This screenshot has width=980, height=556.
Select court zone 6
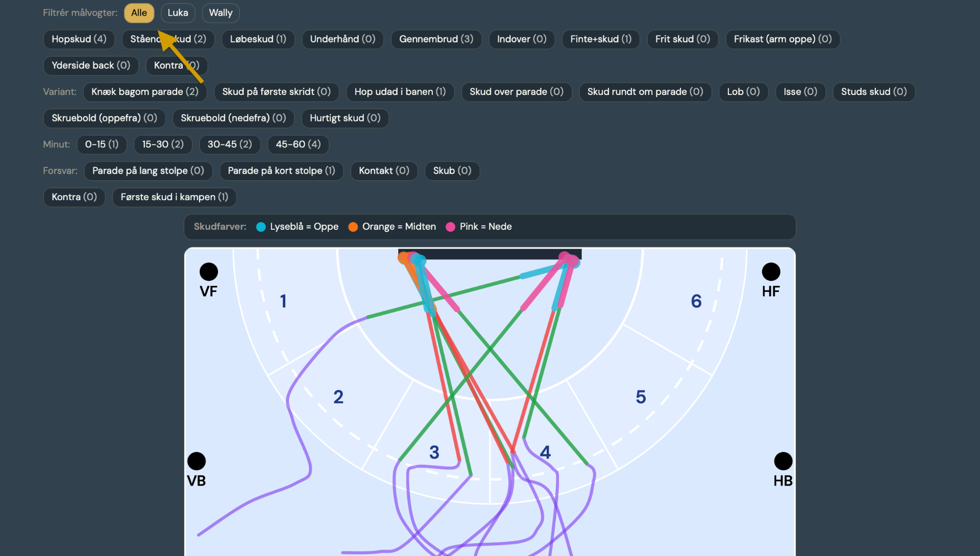(696, 301)
